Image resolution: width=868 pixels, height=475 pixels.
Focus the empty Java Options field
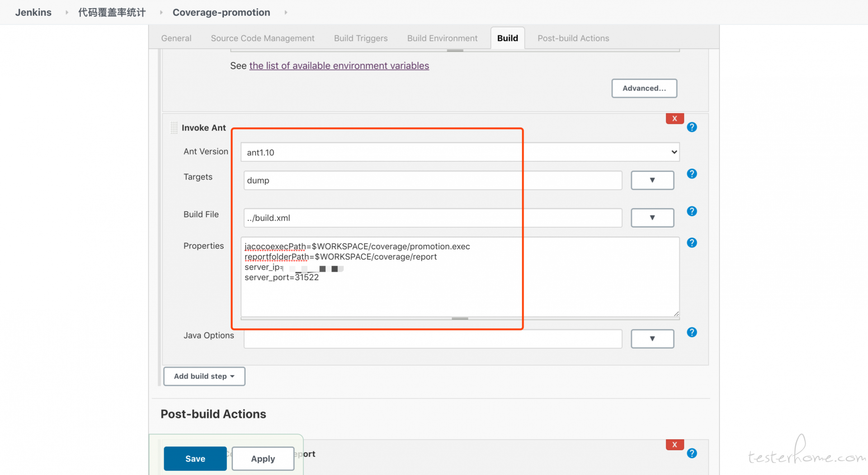pos(433,338)
